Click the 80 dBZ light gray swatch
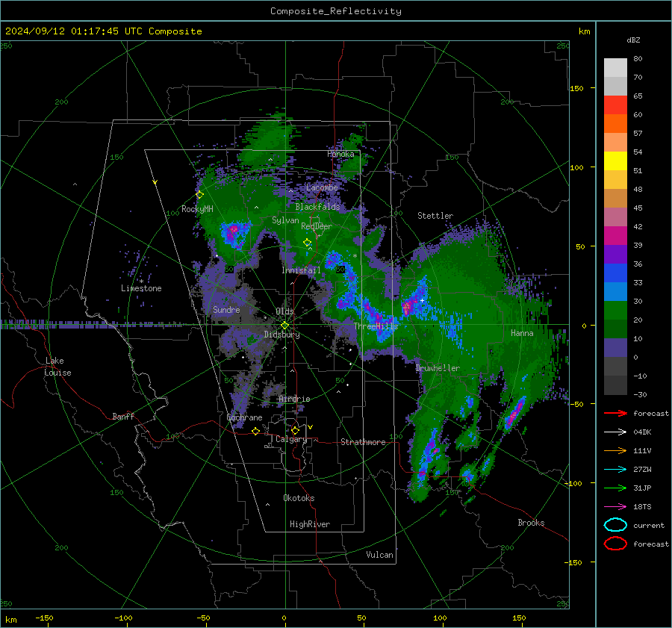This screenshot has width=672, height=628. 615,68
